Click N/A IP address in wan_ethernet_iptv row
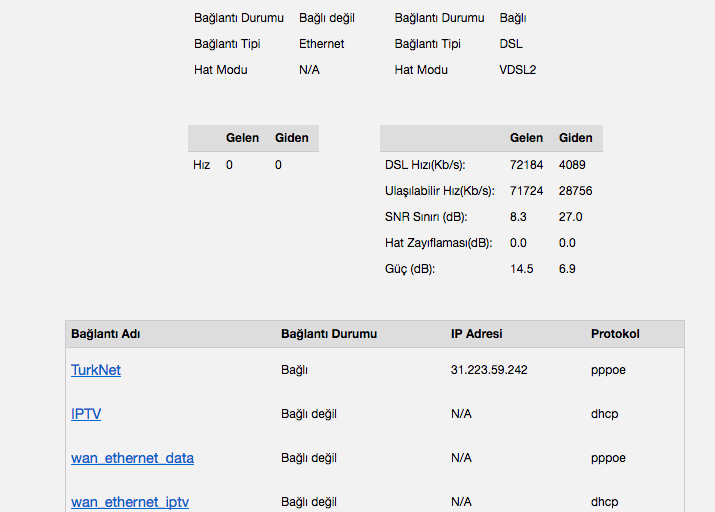 click(x=461, y=502)
